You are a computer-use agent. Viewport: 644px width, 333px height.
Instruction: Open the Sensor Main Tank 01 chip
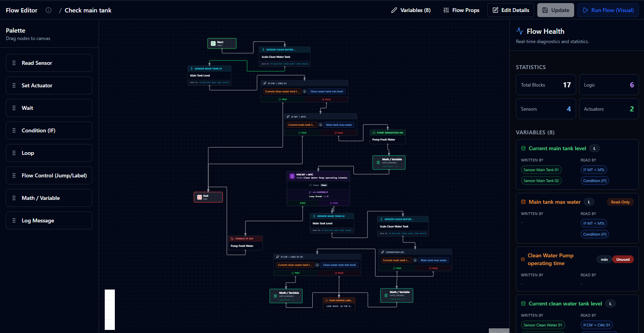click(x=541, y=170)
